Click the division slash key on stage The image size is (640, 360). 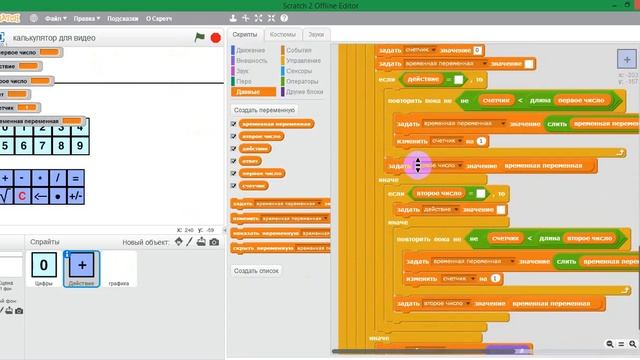tap(58, 178)
